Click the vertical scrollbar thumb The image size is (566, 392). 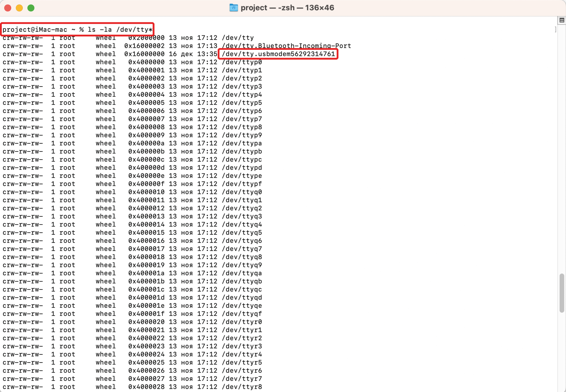point(561,293)
